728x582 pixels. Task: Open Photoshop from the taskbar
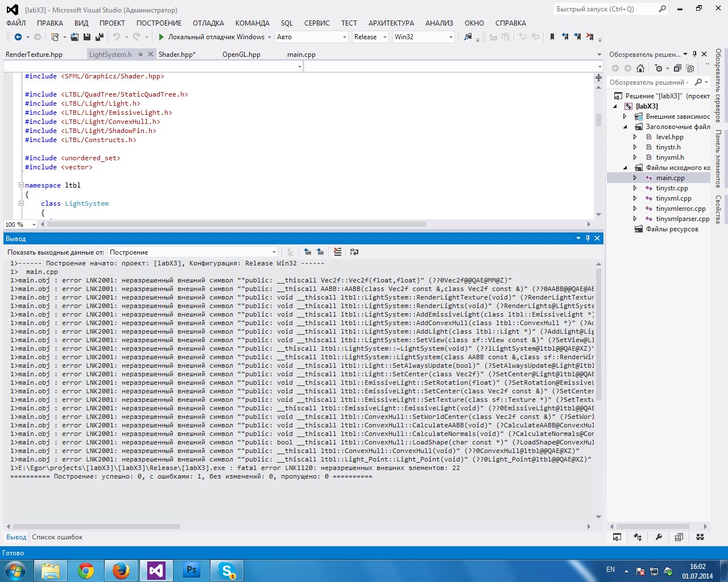pyautogui.click(x=192, y=570)
